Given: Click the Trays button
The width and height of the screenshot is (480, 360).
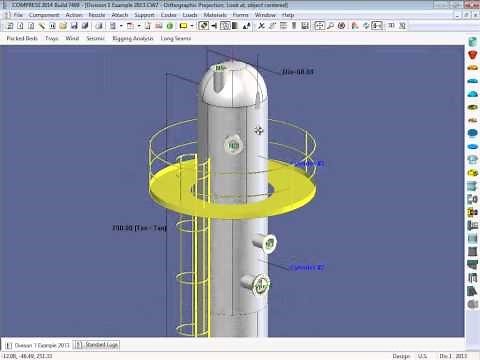Looking at the screenshot, I should [x=52, y=38].
